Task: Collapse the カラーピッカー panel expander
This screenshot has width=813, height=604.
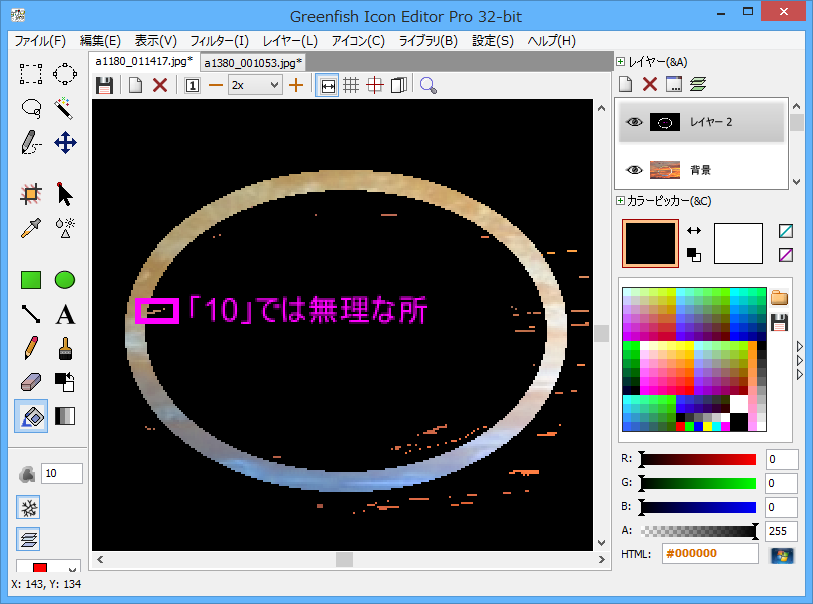Action: pyautogui.click(x=621, y=201)
